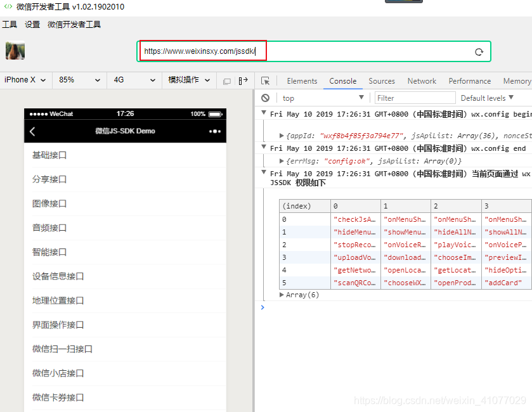The image size is (532, 412).
Task: Open 基础接口 list item
Action: [x=125, y=155]
